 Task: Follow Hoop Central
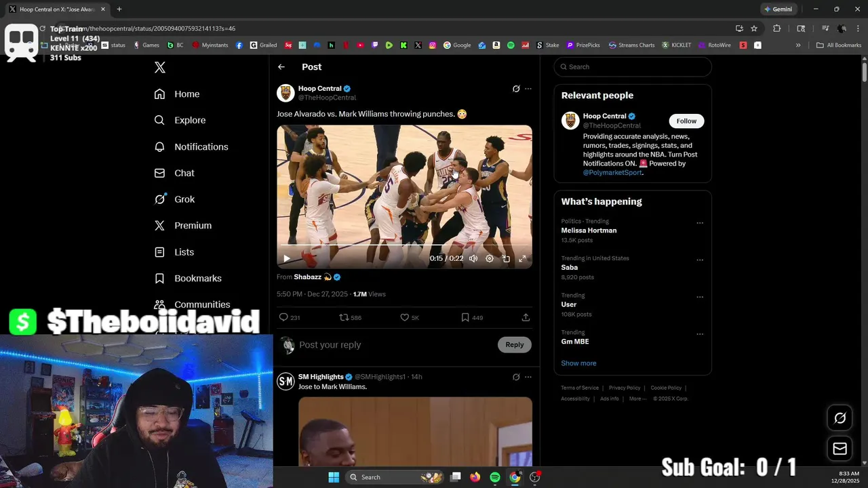[x=686, y=121]
